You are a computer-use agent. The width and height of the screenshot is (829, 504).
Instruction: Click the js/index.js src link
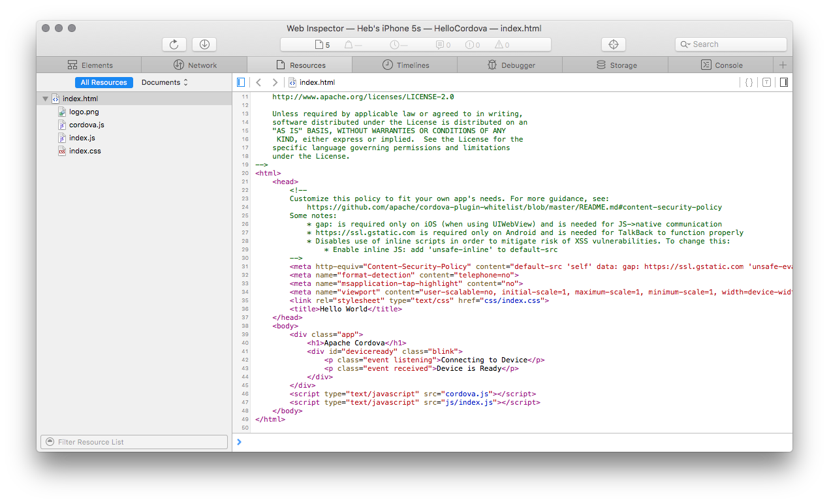click(469, 402)
